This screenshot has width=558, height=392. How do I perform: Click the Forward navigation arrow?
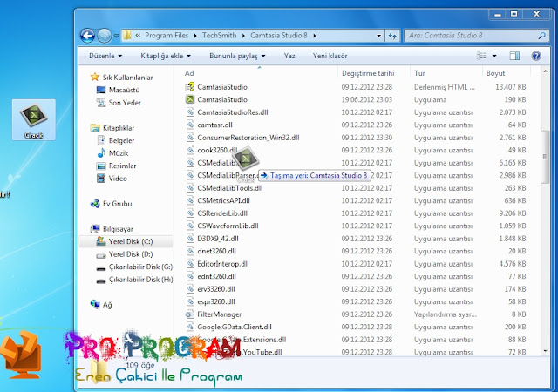pyautogui.click(x=105, y=36)
